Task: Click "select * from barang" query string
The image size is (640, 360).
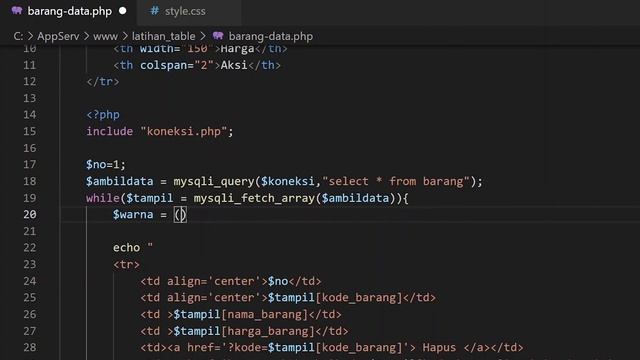Action: [x=396, y=181]
